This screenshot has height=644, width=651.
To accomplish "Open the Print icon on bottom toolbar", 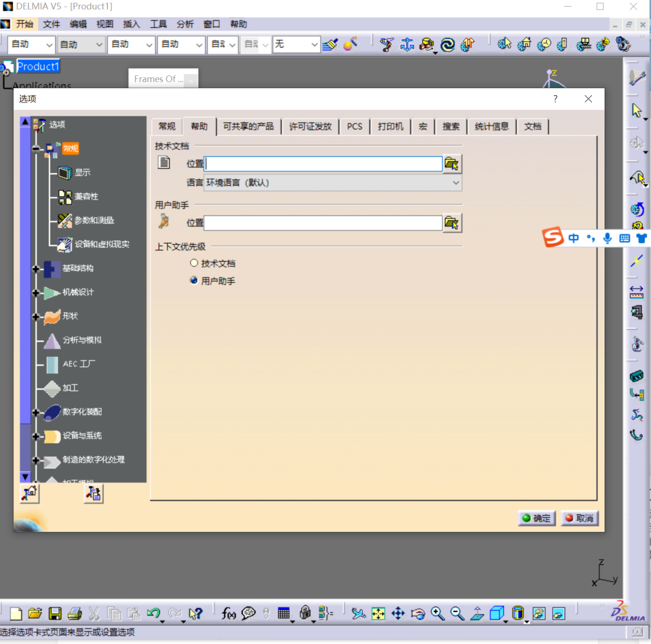I will (x=74, y=613).
